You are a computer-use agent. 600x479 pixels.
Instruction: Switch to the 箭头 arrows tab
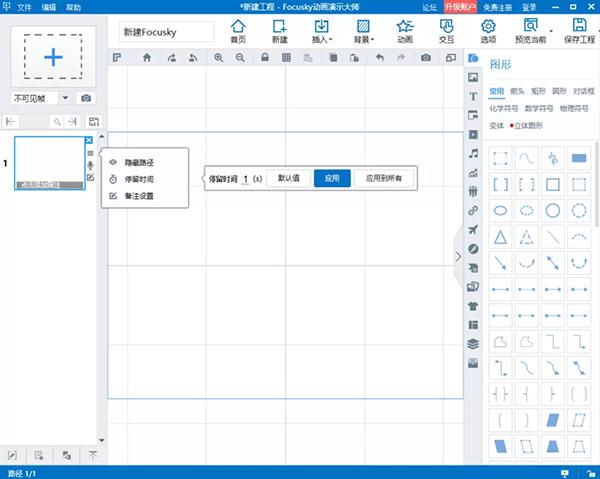pyautogui.click(x=517, y=91)
